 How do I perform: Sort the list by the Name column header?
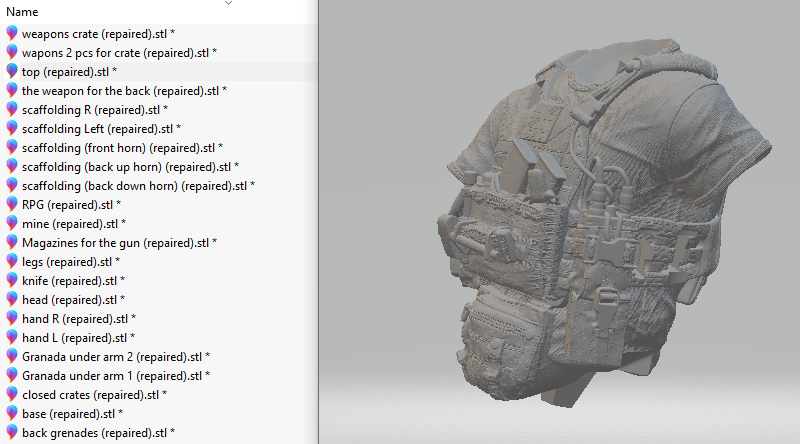tap(22, 12)
